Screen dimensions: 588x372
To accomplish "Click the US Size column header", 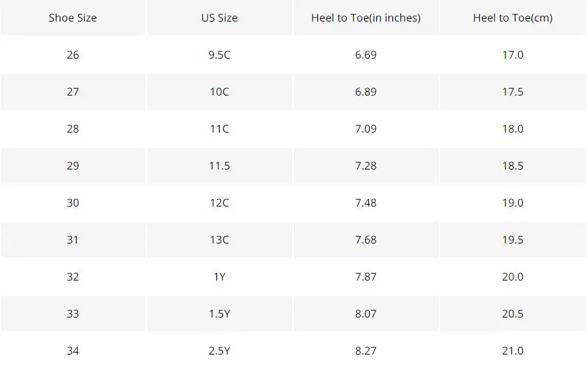I will pyautogui.click(x=219, y=17).
